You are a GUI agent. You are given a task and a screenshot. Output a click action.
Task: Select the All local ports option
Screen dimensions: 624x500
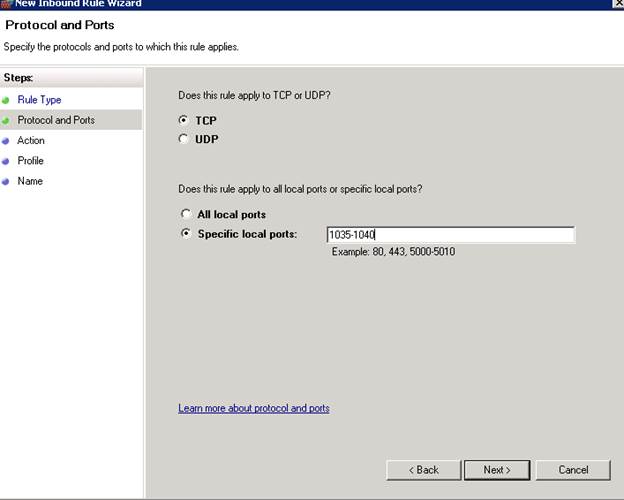186,214
